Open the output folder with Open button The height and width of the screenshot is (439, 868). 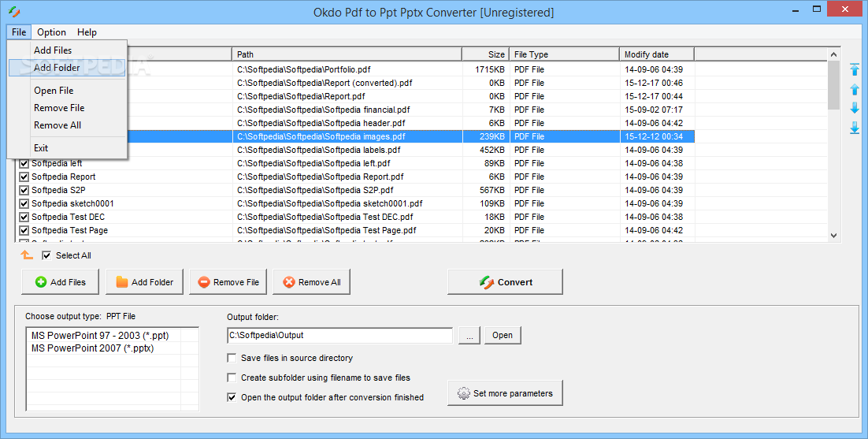pos(503,335)
